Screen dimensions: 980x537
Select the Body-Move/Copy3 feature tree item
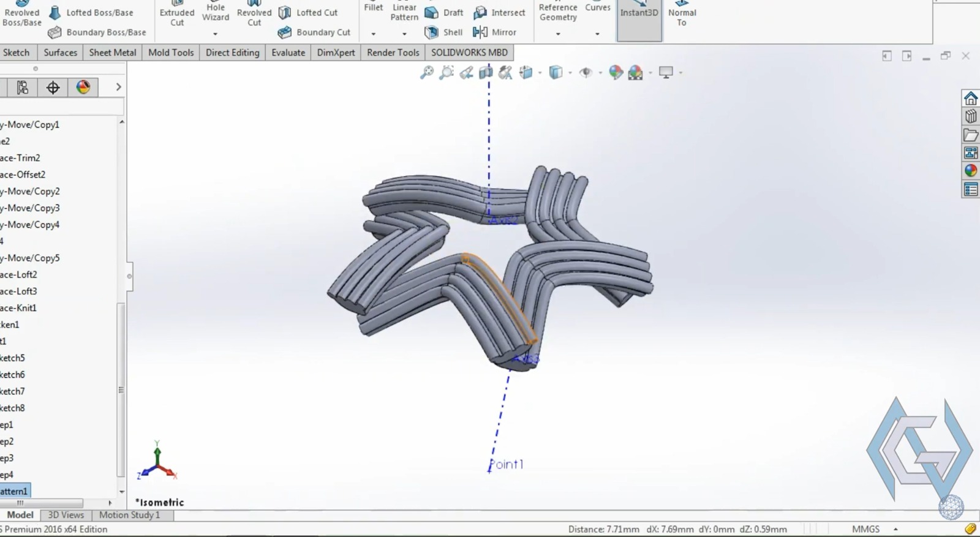click(29, 208)
